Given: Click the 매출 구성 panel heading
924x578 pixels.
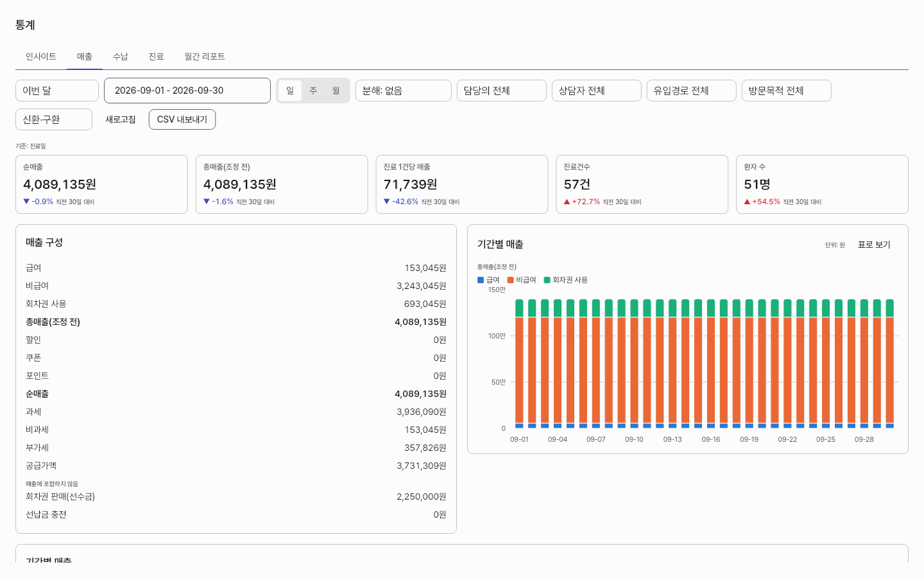Looking at the screenshot, I should point(44,243).
